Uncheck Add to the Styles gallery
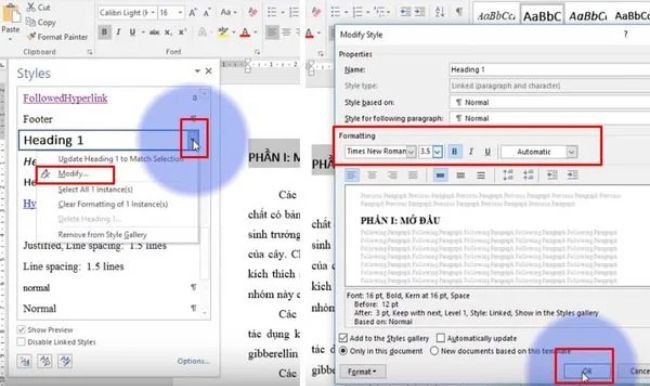650x386 pixels. (x=343, y=338)
